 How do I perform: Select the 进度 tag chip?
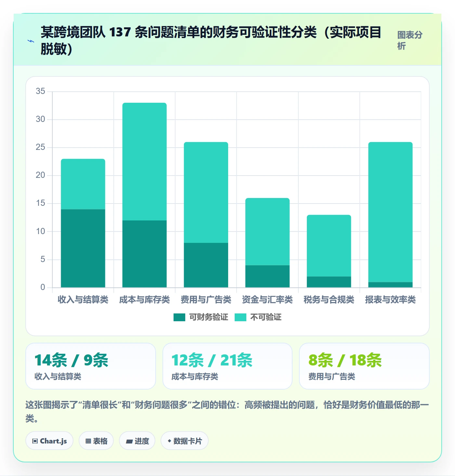pos(137,441)
